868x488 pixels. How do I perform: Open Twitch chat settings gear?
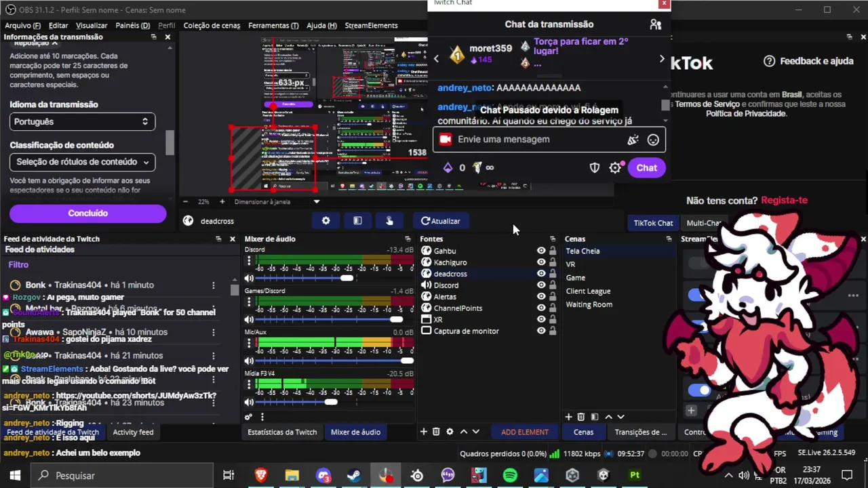click(x=615, y=167)
